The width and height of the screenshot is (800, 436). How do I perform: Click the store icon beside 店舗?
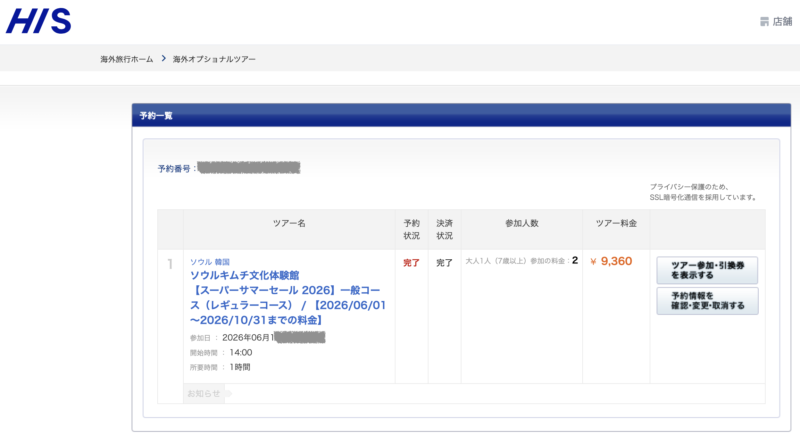(x=764, y=21)
